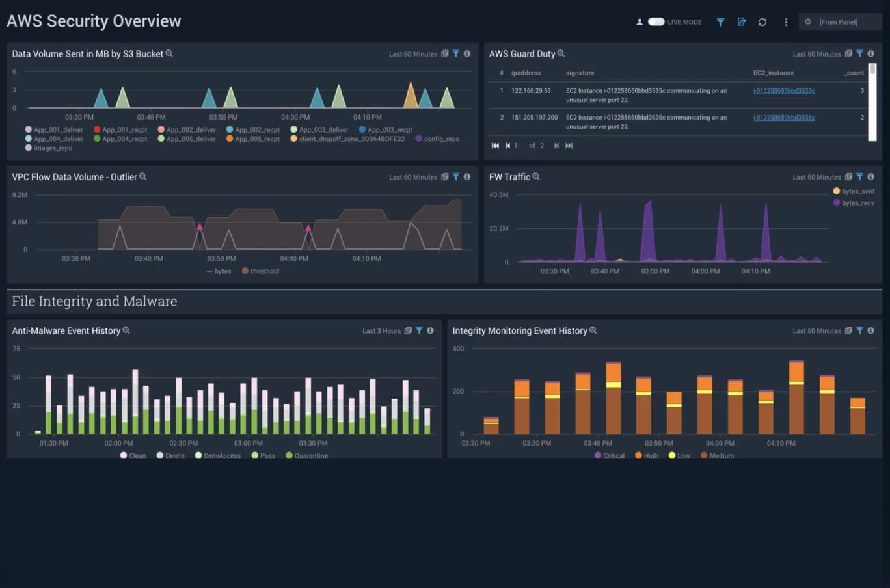
Task: Open EC2 instance link in row 151.205.197.200
Action: tap(784, 118)
